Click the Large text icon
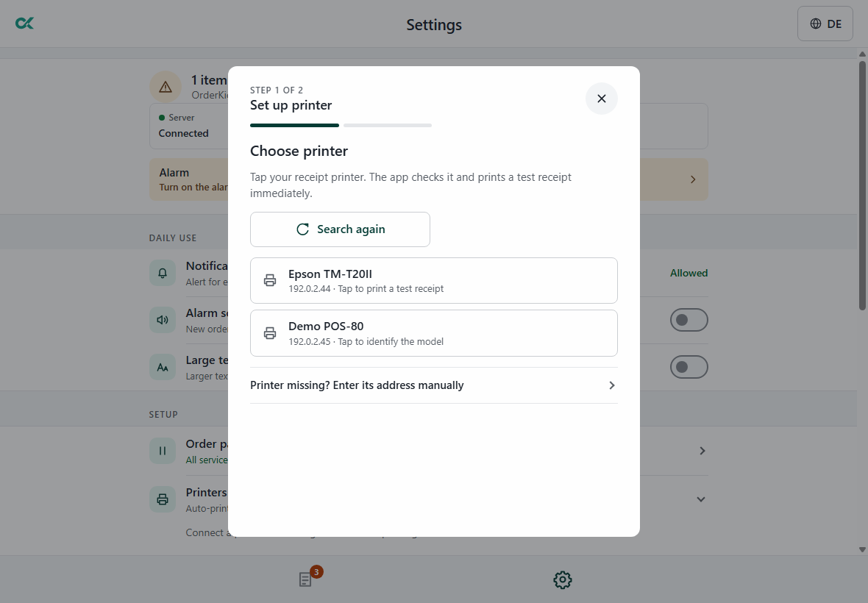 click(163, 367)
